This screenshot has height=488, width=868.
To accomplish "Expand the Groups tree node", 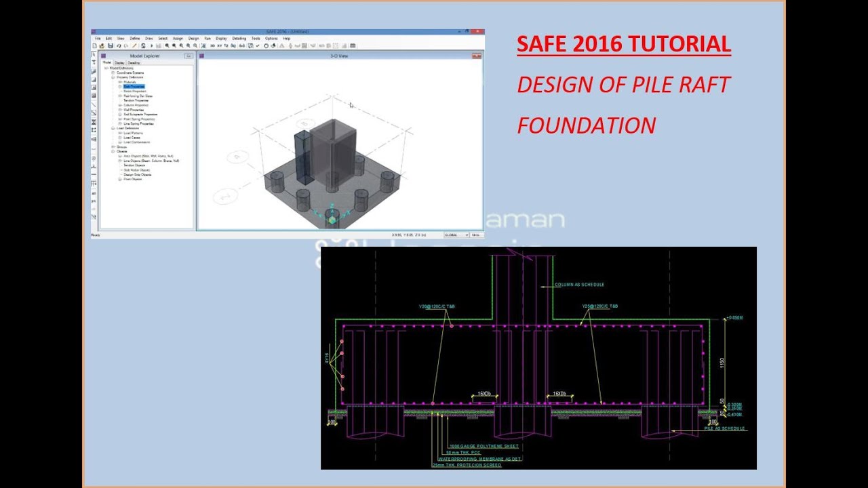I will [113, 147].
